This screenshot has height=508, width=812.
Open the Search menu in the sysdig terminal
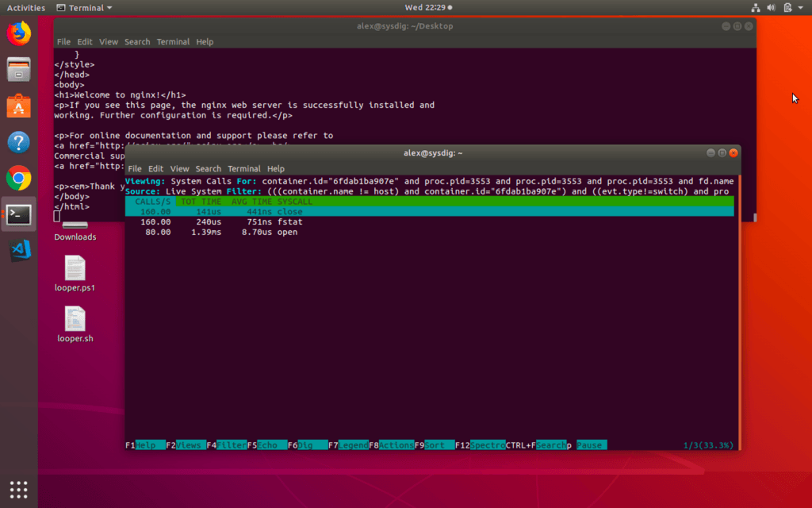pos(208,169)
